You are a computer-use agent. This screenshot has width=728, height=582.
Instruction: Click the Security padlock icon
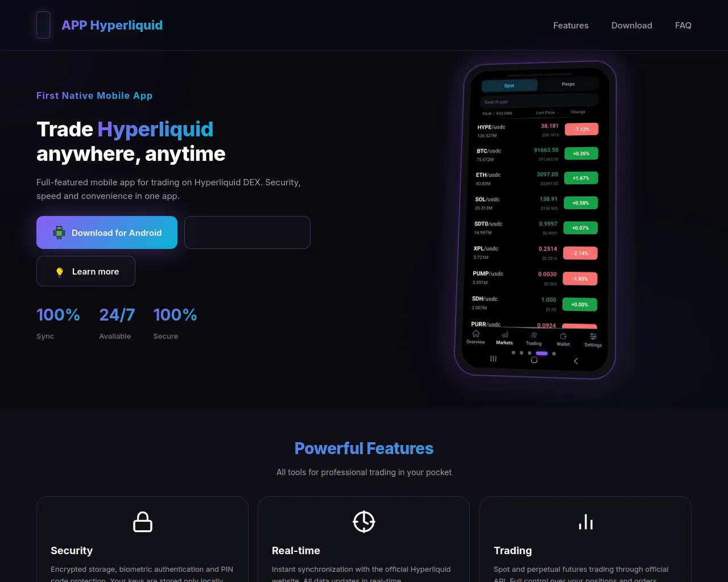(x=142, y=522)
